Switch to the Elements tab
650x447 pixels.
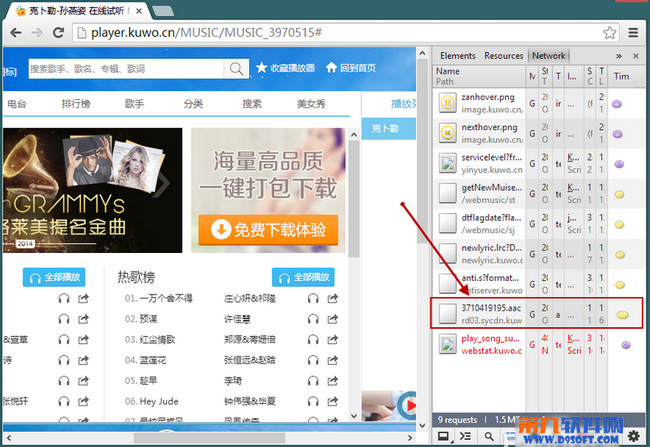coord(458,56)
